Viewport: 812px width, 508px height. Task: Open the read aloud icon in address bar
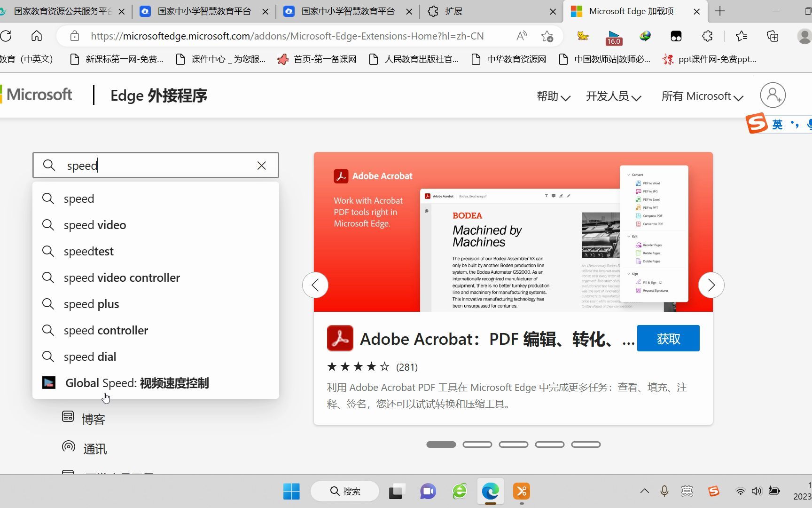522,36
